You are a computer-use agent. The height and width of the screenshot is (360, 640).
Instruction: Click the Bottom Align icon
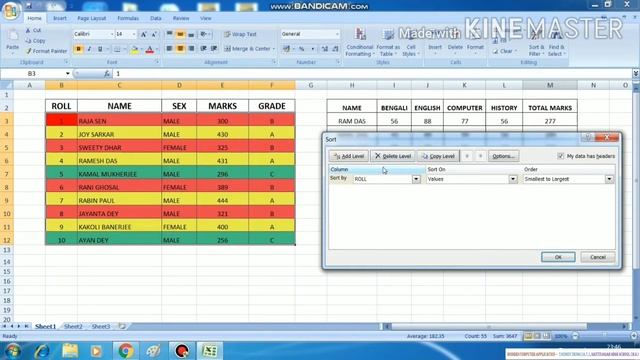(191, 34)
